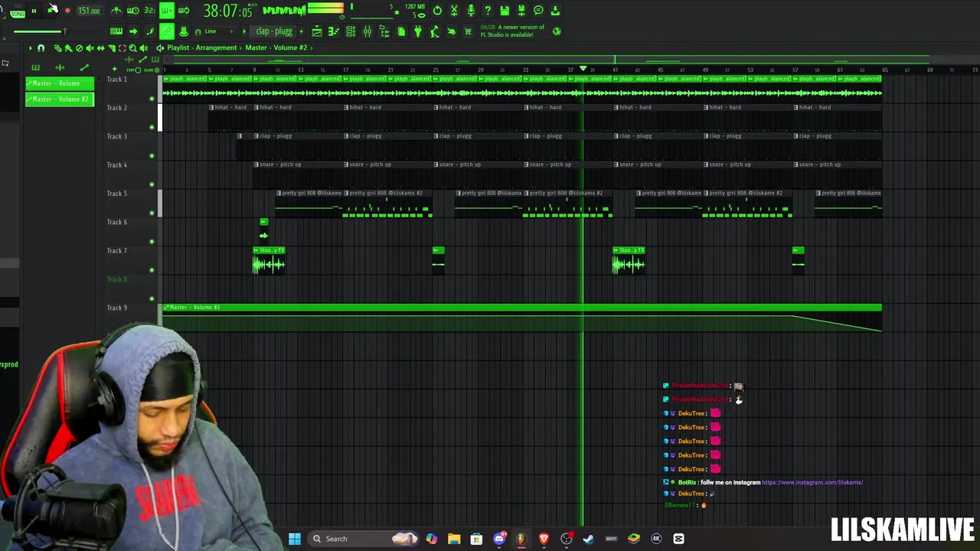Select the Track 3 header label

[x=117, y=136]
